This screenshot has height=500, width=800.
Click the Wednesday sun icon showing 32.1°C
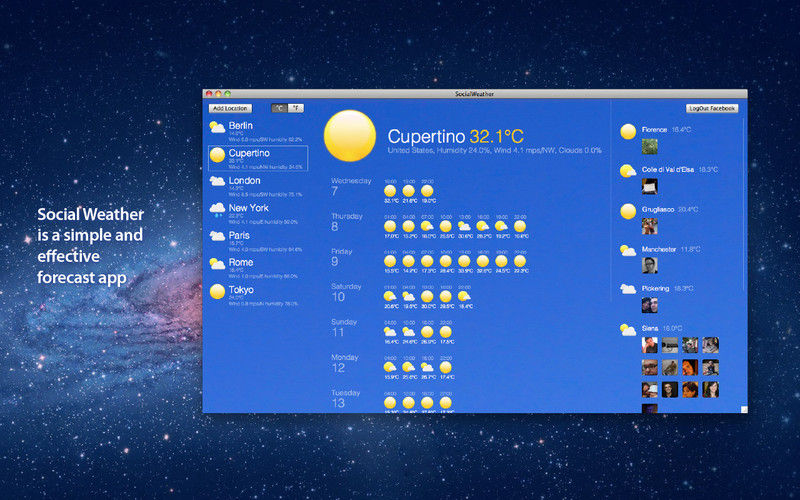tap(390, 191)
